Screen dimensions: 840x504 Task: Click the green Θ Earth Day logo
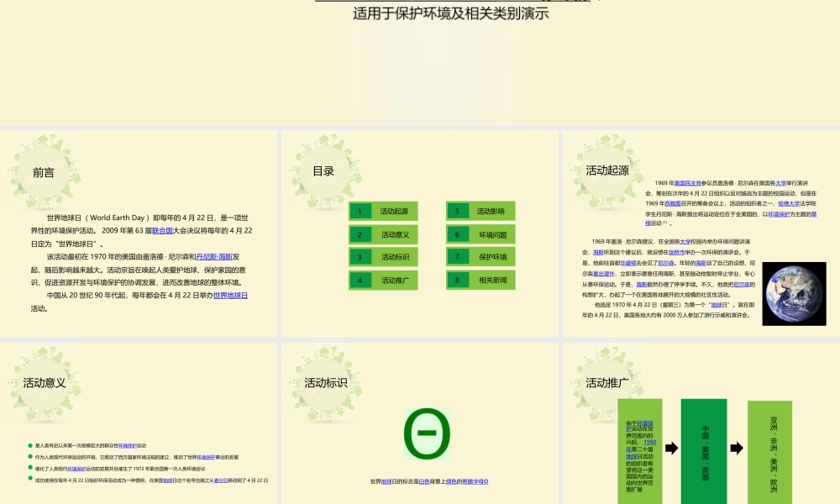(x=428, y=433)
